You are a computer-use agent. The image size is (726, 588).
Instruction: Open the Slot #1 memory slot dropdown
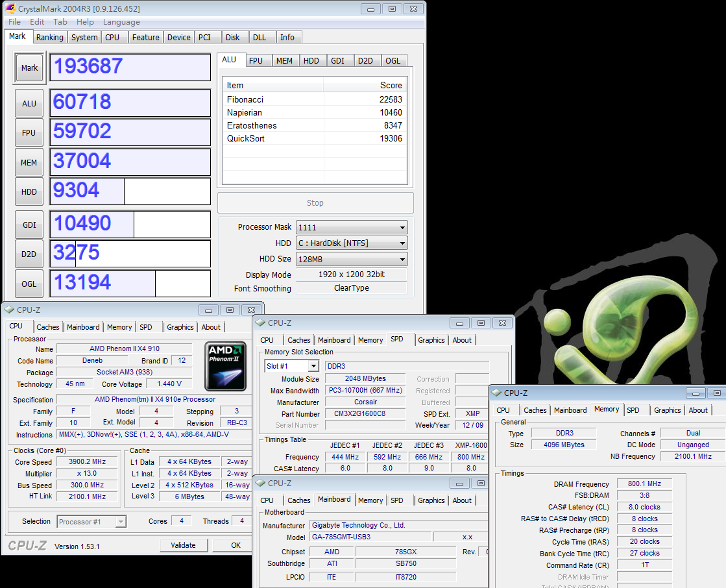[x=292, y=366]
